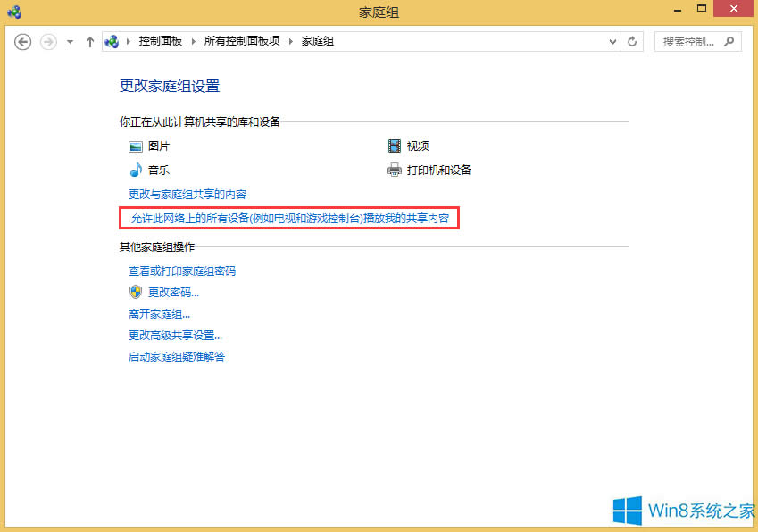The height and width of the screenshot is (532, 758).
Task: Open recent pages dropdown beside forward button
Action: pos(69,41)
